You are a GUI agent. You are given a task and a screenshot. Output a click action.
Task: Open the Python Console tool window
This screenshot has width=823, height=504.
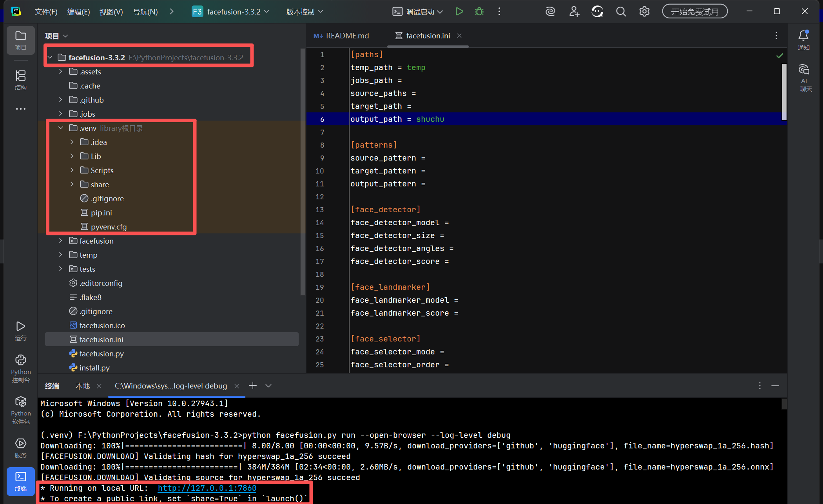20,369
